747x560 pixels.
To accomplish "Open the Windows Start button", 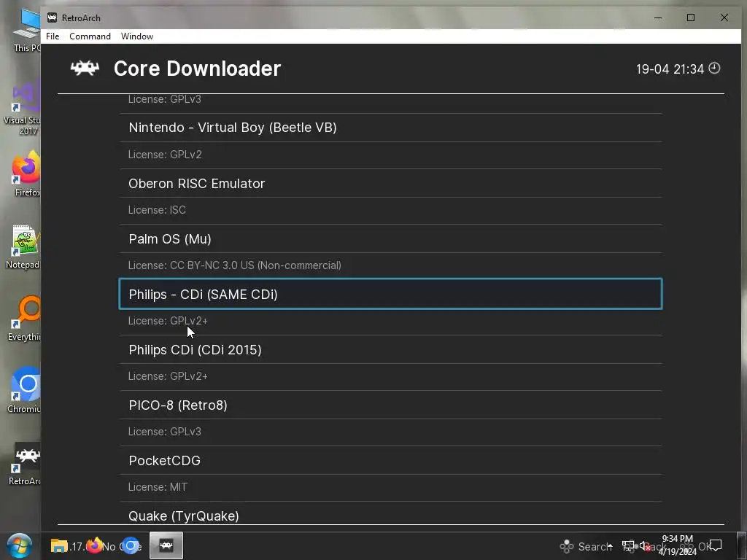I will coord(20,545).
